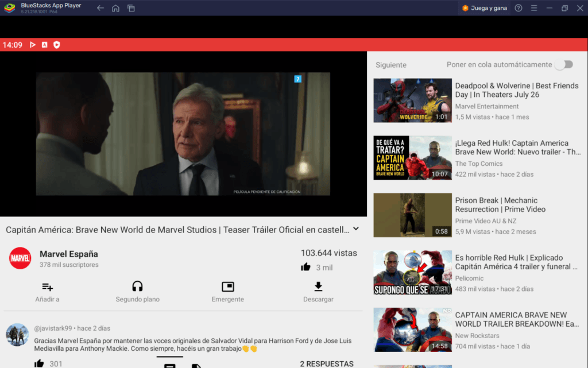Open the recent apps multi-window icon

pos(131,8)
